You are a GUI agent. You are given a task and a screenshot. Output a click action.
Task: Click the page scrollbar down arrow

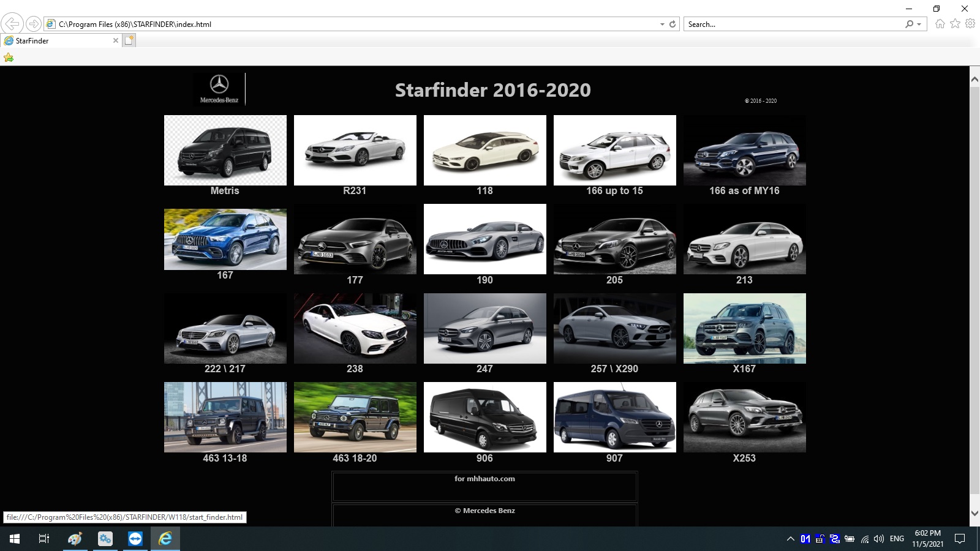(974, 513)
